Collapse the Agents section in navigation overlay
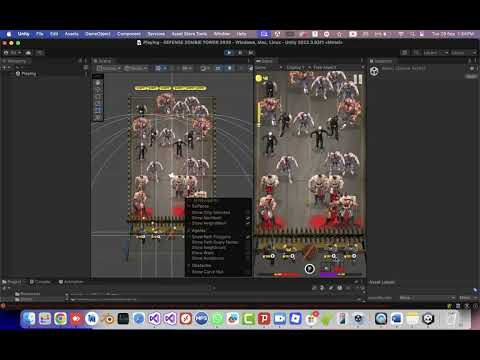 pos(189,230)
